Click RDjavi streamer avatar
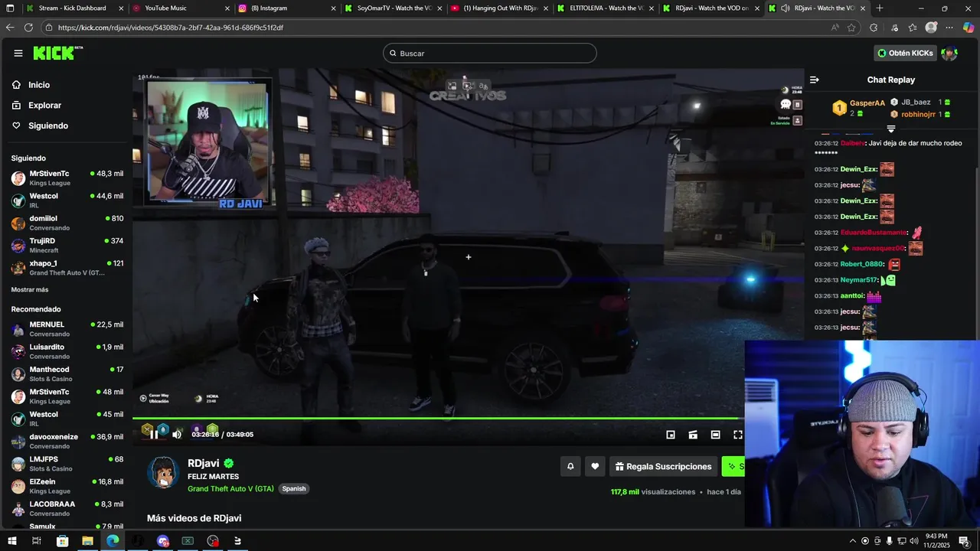This screenshot has height=551, width=980. pyautogui.click(x=163, y=473)
